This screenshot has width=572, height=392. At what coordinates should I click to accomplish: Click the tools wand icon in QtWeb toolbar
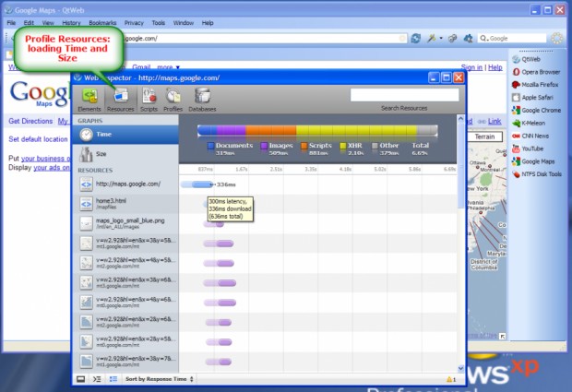click(x=432, y=38)
